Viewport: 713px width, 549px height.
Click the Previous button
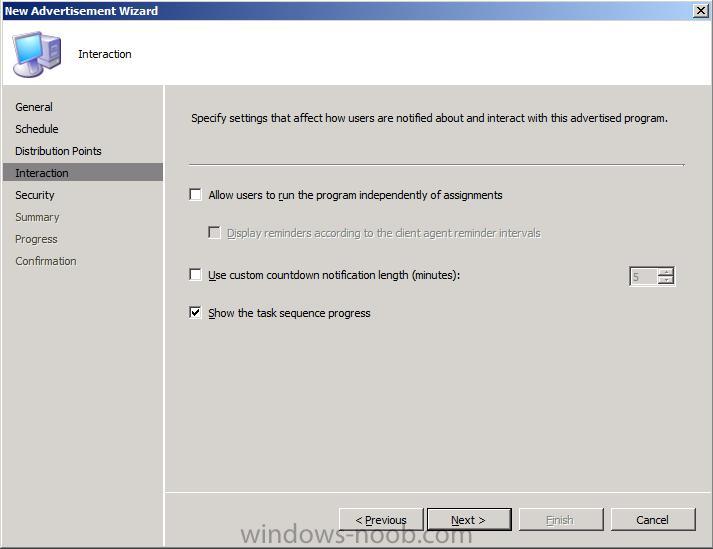tap(381, 519)
